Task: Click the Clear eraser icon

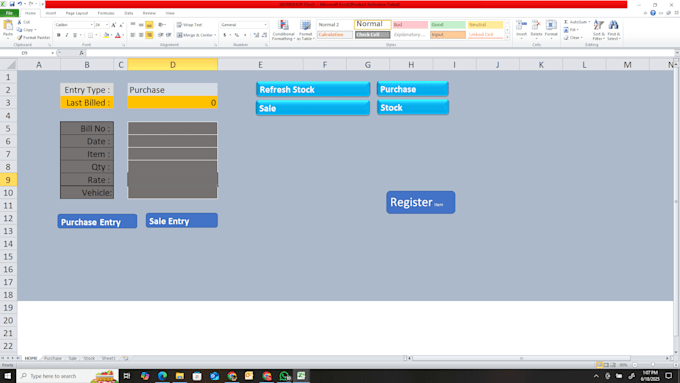Action: coord(566,38)
